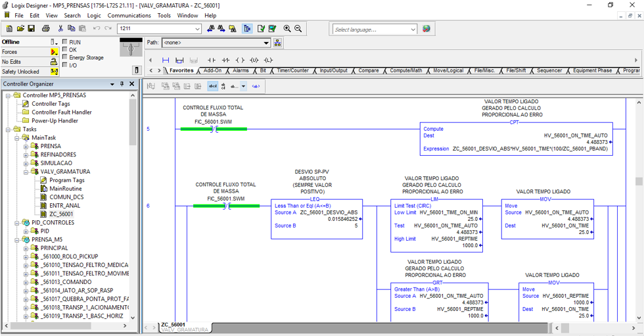Click the Find Previous binoculars icon
644x336 pixels.
pyautogui.click(x=211, y=28)
